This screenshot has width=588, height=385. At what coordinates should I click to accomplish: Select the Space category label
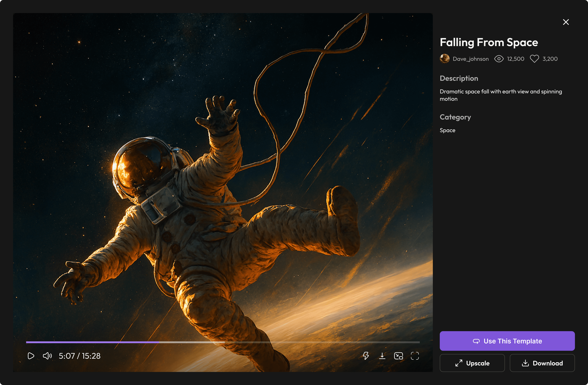(447, 130)
